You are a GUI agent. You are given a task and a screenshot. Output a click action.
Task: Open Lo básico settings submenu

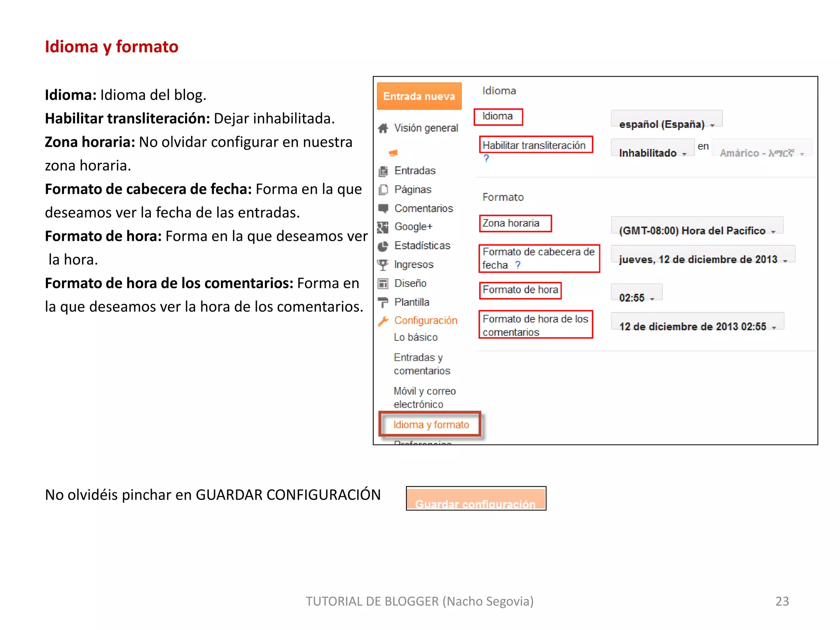(x=415, y=338)
